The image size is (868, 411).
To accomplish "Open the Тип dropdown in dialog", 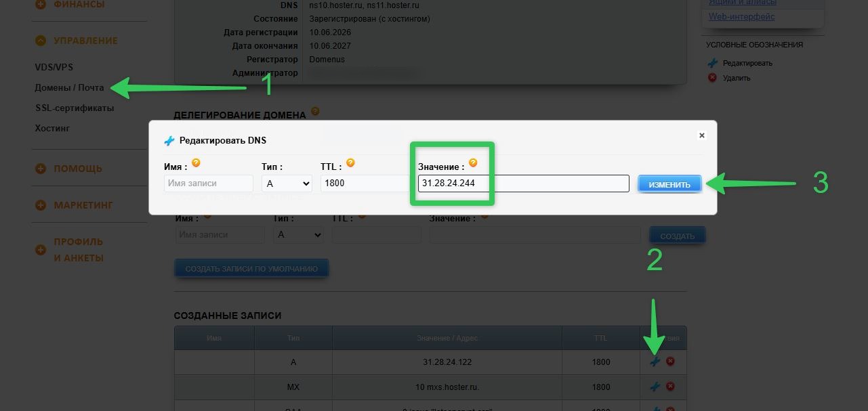I will coord(287,183).
